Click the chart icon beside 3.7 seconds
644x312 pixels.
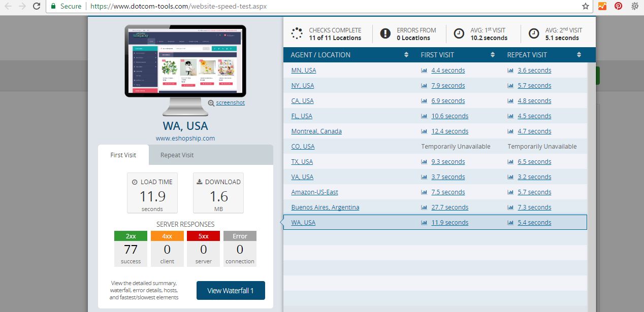(x=424, y=177)
